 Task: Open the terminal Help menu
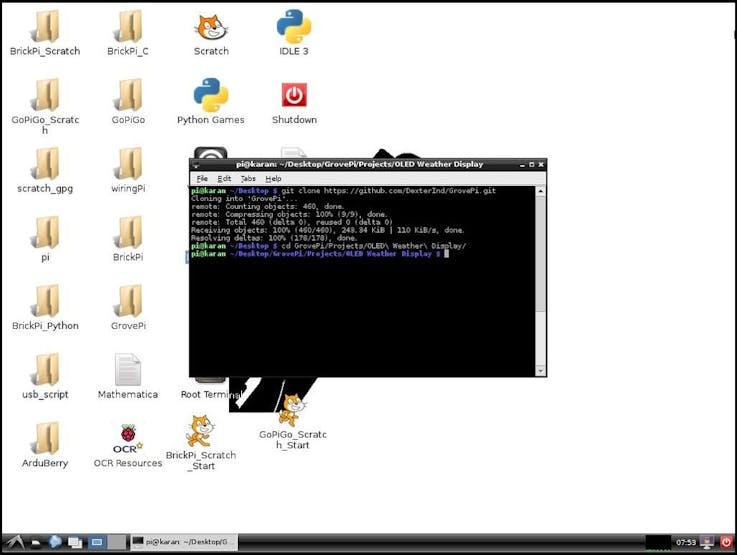273,179
